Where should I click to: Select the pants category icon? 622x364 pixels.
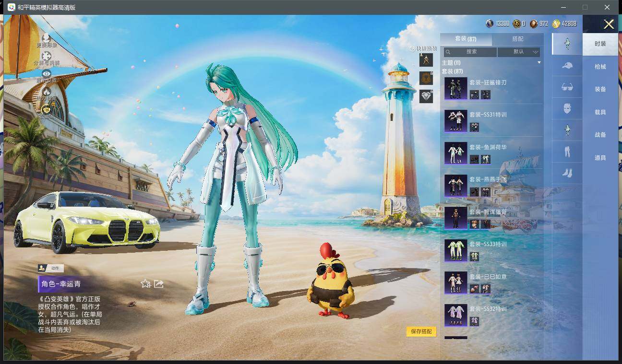point(567,152)
